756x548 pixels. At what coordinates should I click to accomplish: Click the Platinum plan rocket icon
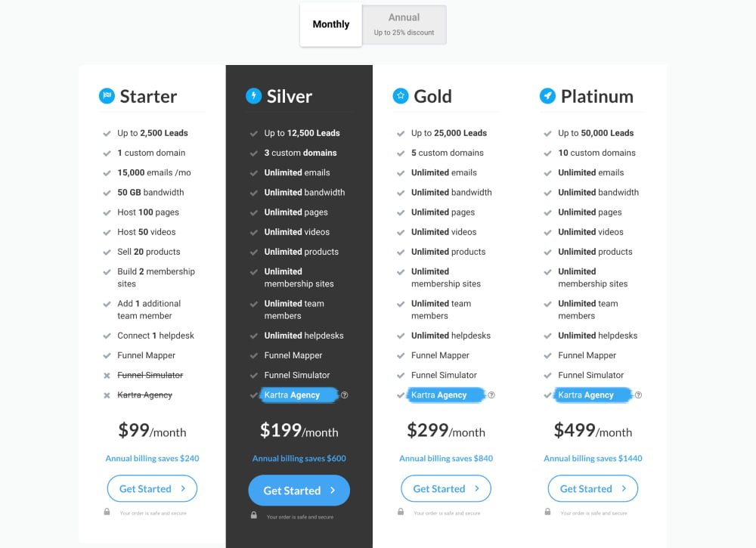pyautogui.click(x=547, y=96)
